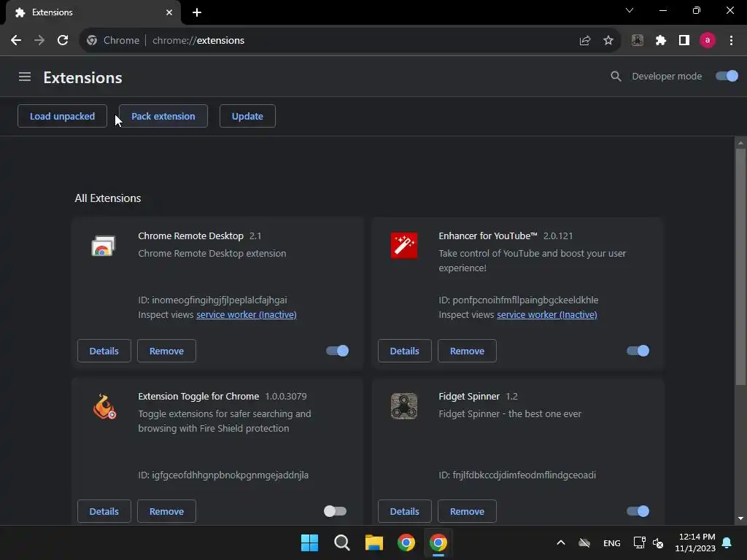
Task: Click the Fidget Spinner toolbar extension icon
Action: [x=638, y=41]
